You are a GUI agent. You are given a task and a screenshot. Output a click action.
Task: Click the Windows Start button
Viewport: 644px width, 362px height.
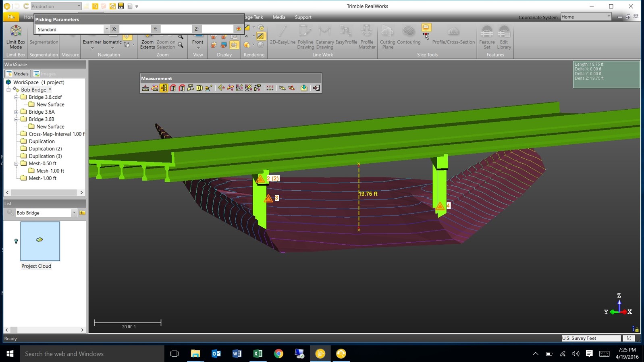(x=10, y=354)
